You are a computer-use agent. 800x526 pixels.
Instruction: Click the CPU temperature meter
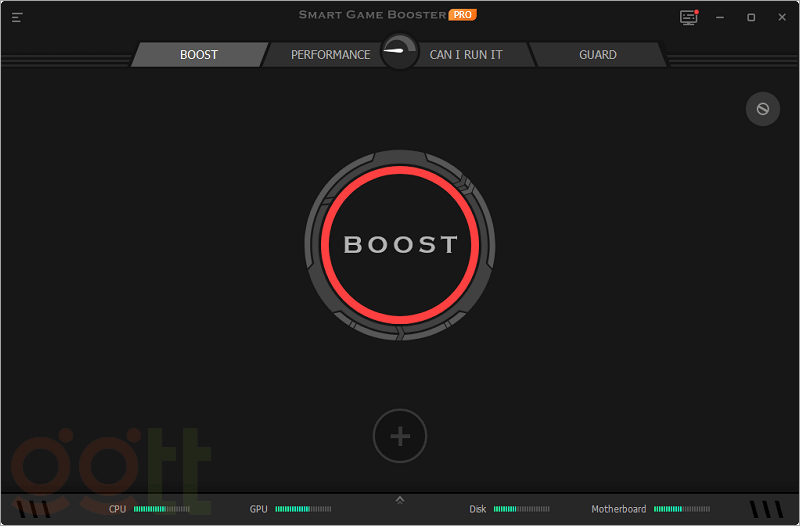tap(149, 509)
